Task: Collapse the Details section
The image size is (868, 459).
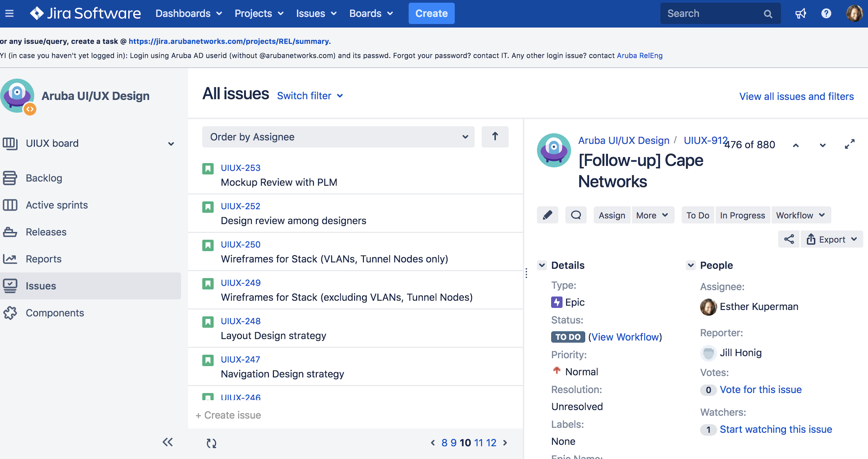Action: pyautogui.click(x=542, y=265)
